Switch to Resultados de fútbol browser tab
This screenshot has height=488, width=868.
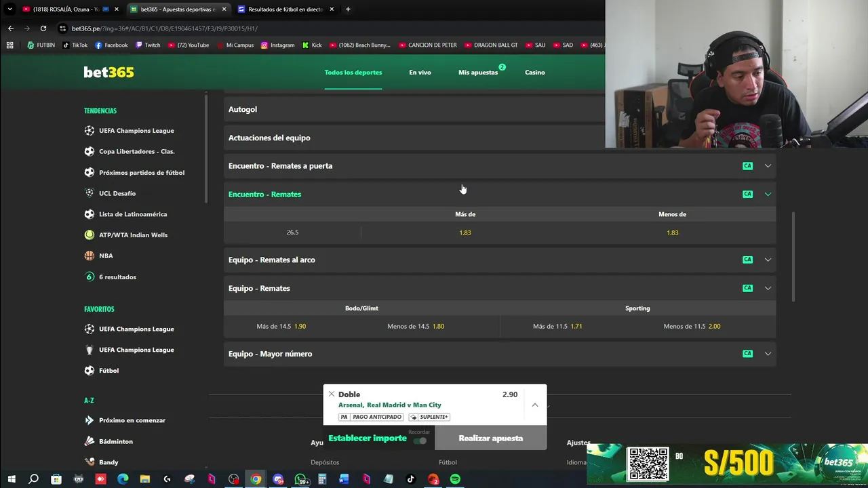pyautogui.click(x=285, y=9)
